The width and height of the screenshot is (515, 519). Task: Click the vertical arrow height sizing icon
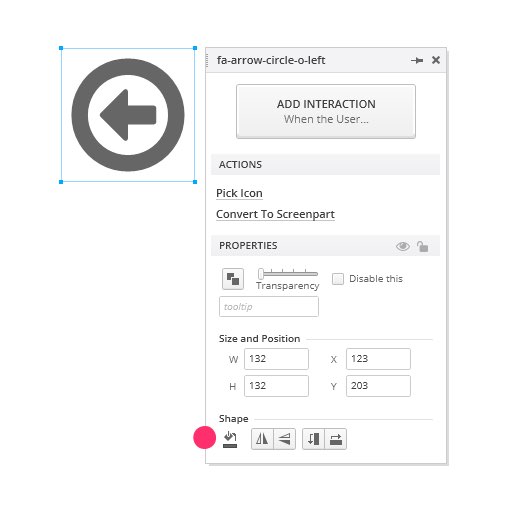pyautogui.click(x=313, y=439)
